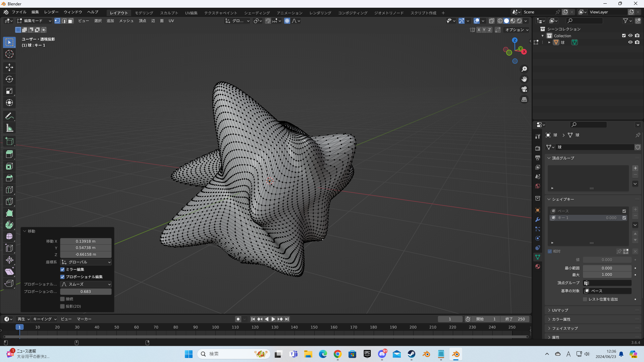Screen dimensions: 644x362
Task: Add a new vertex group
Action: [635, 168]
